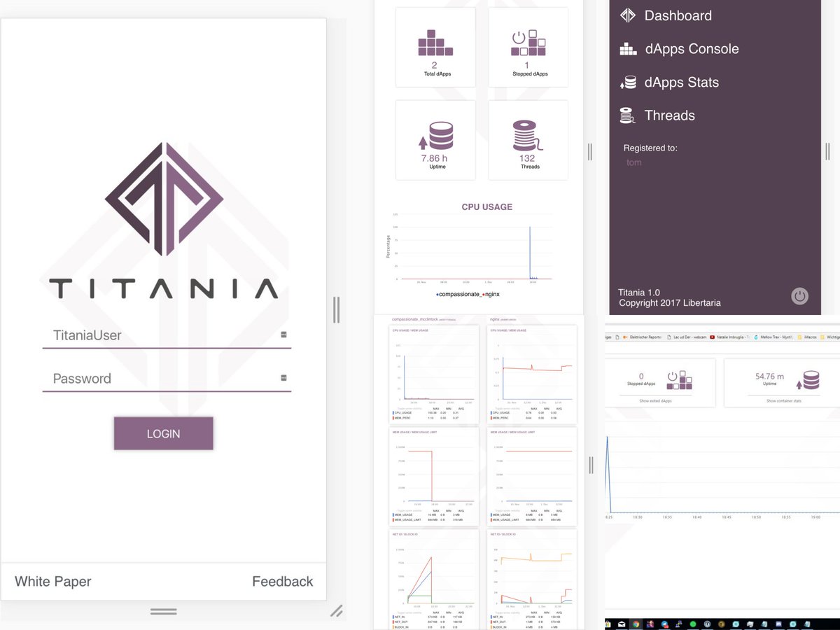Image resolution: width=840 pixels, height=630 pixels.
Task: Focus the Password input field
Action: click(167, 379)
